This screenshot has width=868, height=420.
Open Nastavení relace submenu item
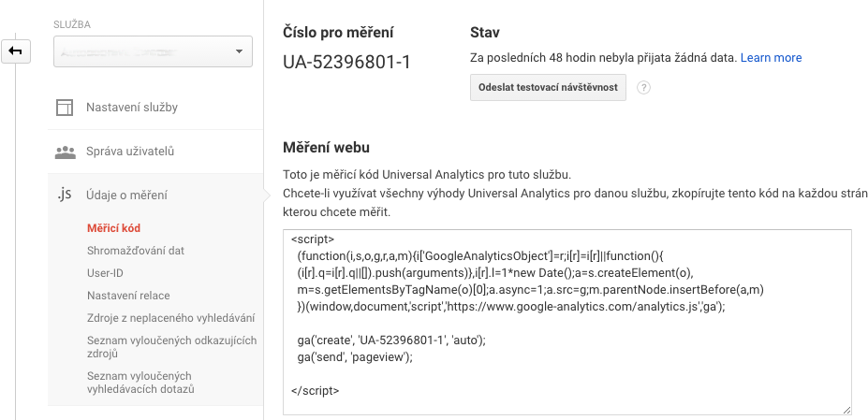point(128,296)
